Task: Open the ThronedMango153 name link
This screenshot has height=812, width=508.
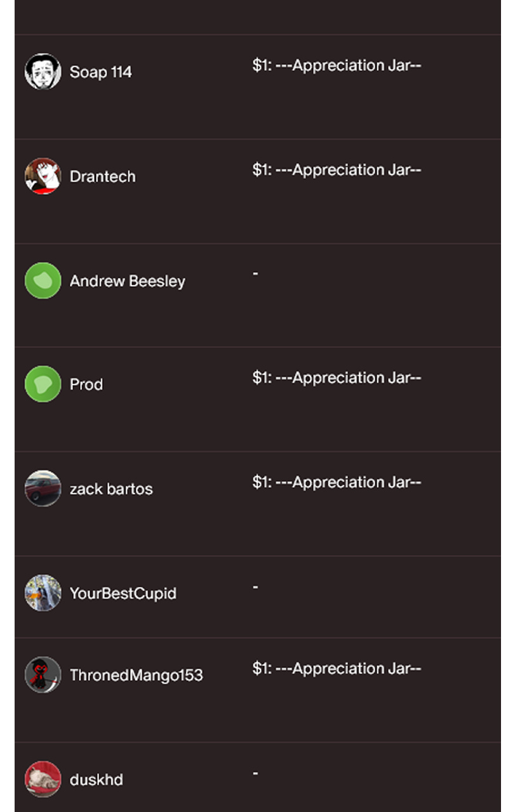Action: [x=137, y=675]
